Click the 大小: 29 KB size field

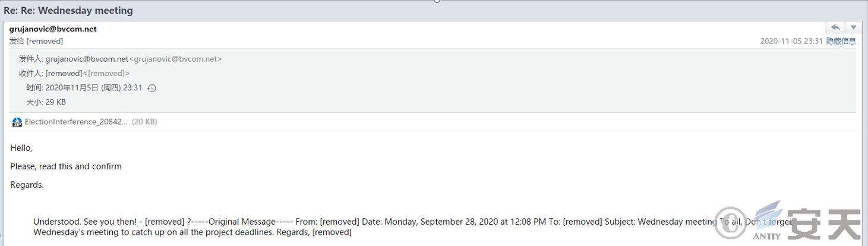46,102
